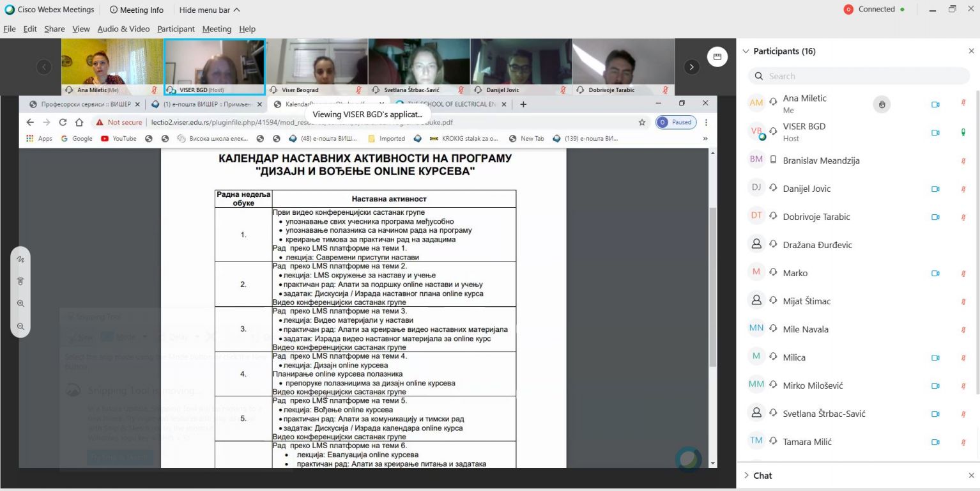Close the Chat panel

pyautogui.click(x=972, y=476)
